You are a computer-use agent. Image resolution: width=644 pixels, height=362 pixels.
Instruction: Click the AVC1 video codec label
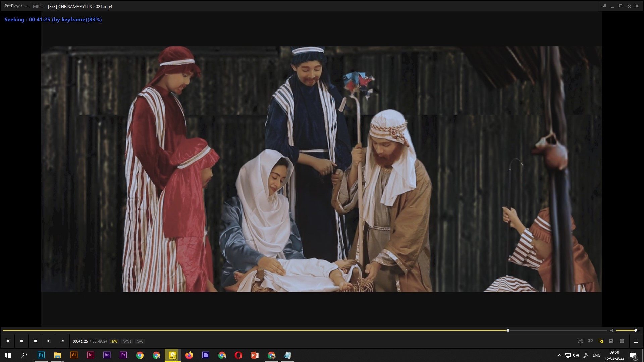127,341
